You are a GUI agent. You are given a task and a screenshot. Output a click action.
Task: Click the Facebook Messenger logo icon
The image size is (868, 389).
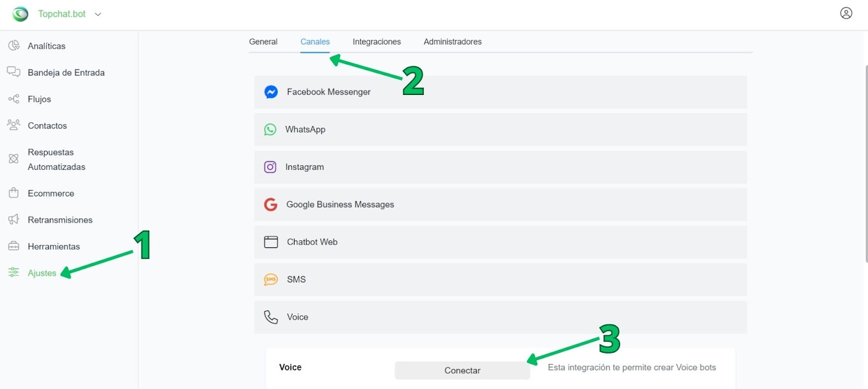point(271,92)
